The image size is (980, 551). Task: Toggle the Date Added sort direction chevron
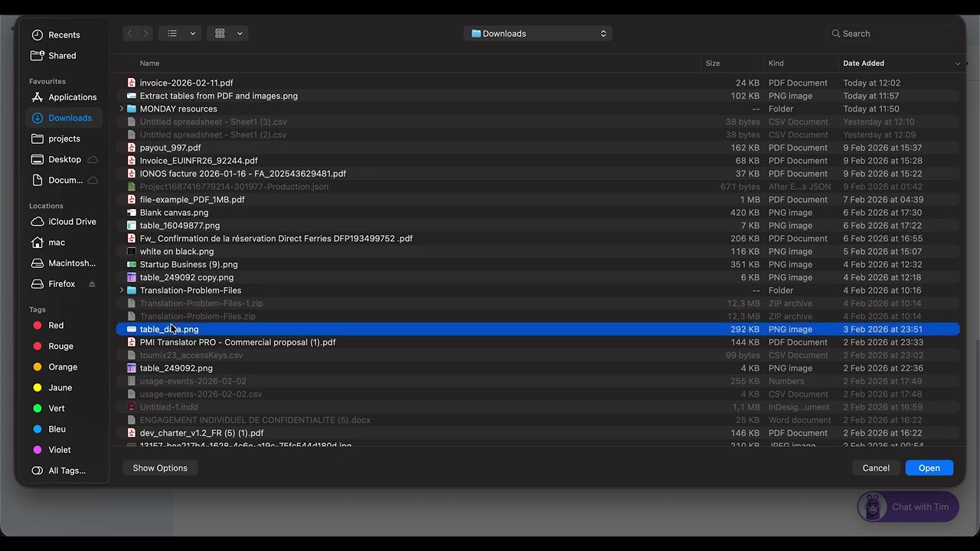coord(957,64)
